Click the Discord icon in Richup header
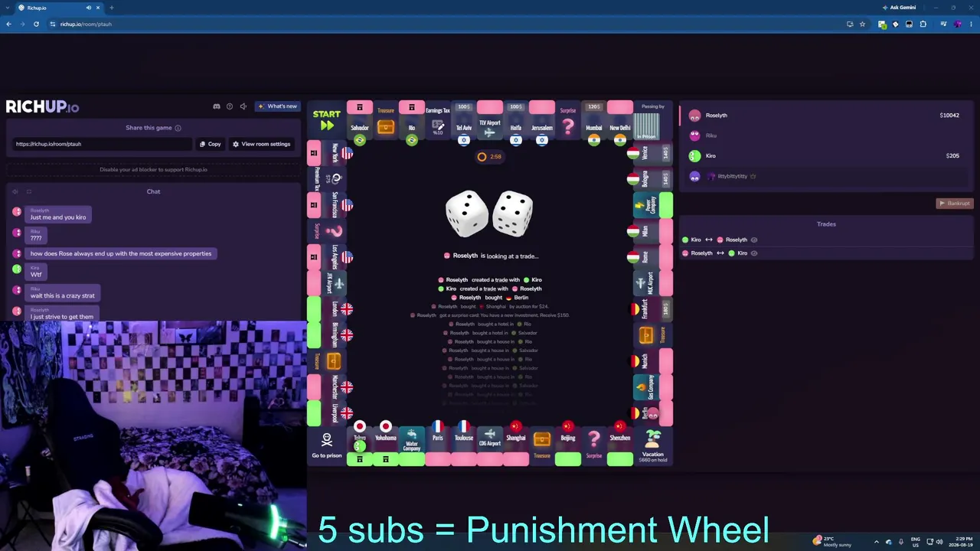Viewport: 980px width, 551px height. [217, 106]
